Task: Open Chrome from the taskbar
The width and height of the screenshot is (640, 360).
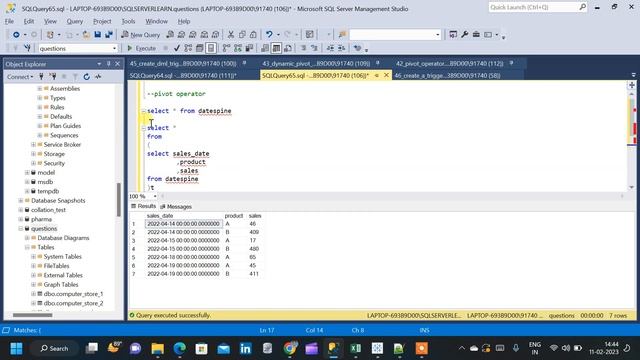Action: [290, 348]
